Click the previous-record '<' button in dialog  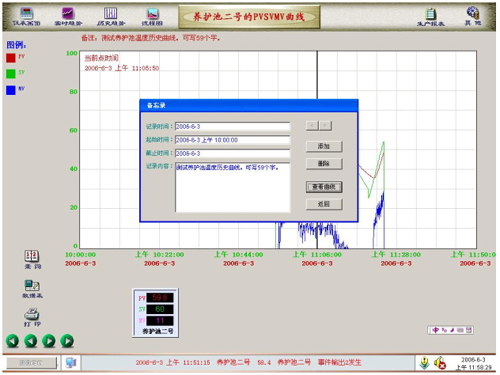(x=312, y=126)
